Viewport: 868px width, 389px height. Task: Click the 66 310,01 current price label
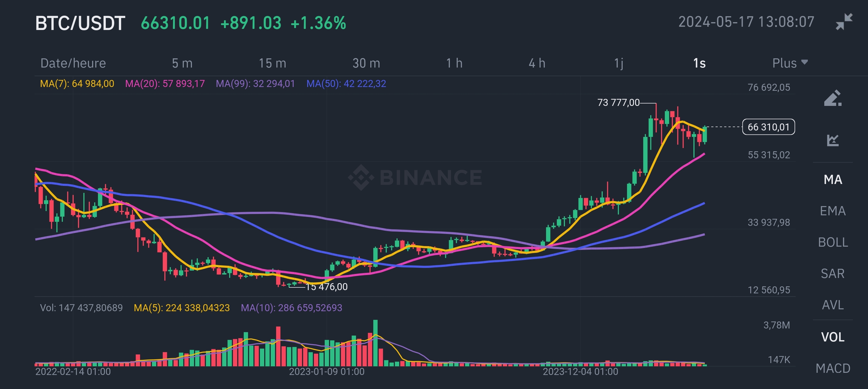point(768,127)
